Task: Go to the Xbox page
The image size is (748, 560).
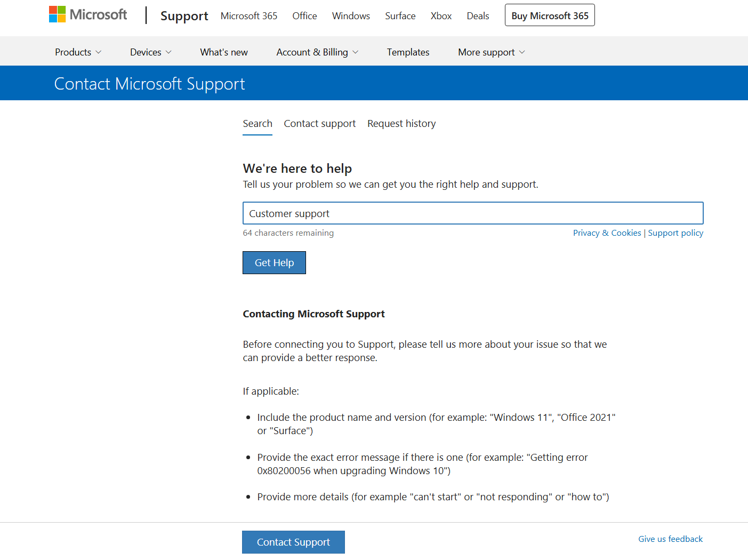Action: pyautogui.click(x=441, y=16)
